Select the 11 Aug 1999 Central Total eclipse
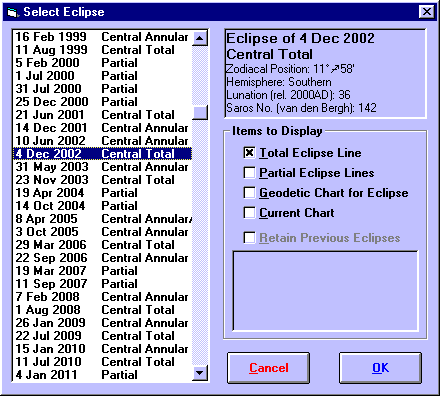This screenshot has width=440, height=396. point(102,50)
